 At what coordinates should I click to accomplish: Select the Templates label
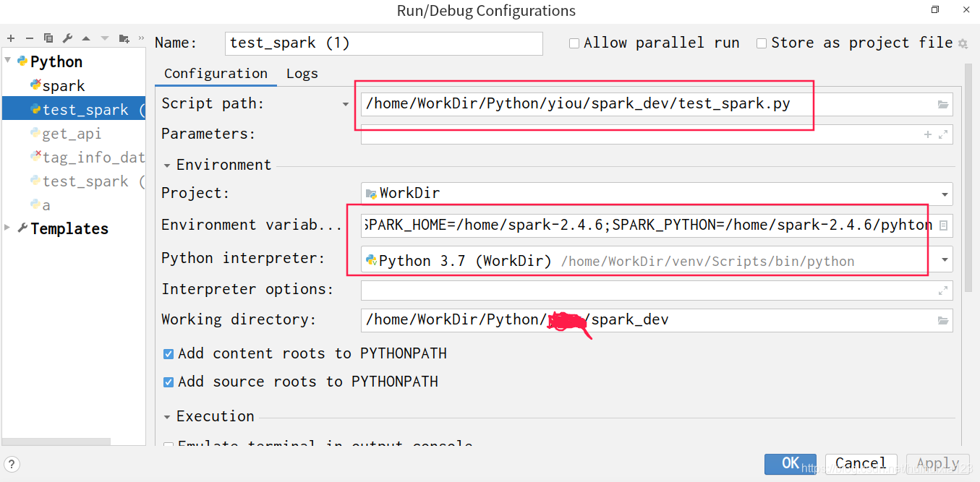(69, 228)
